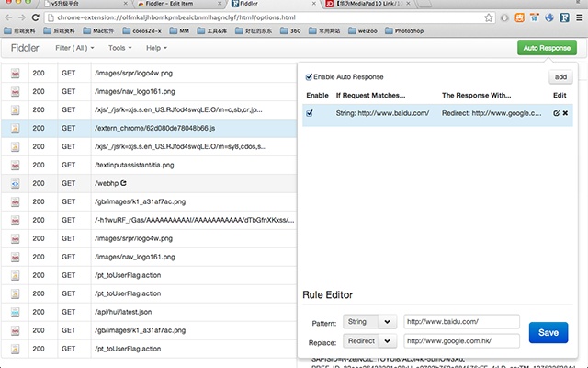
Task: Click the reload icon next to /webhp
Action: pyautogui.click(x=123, y=183)
